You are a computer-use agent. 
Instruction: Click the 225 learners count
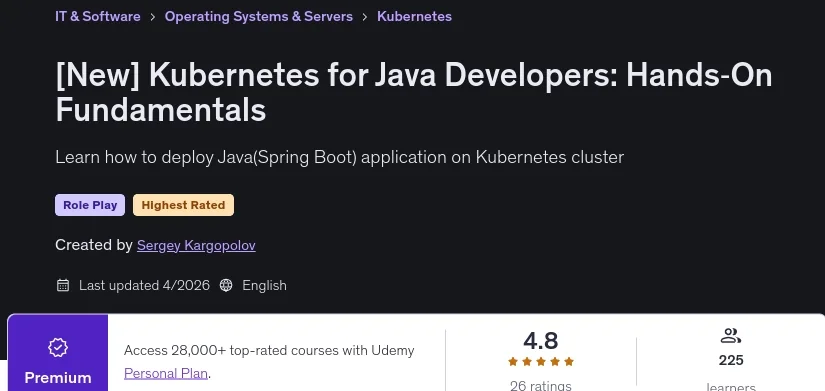(x=731, y=360)
